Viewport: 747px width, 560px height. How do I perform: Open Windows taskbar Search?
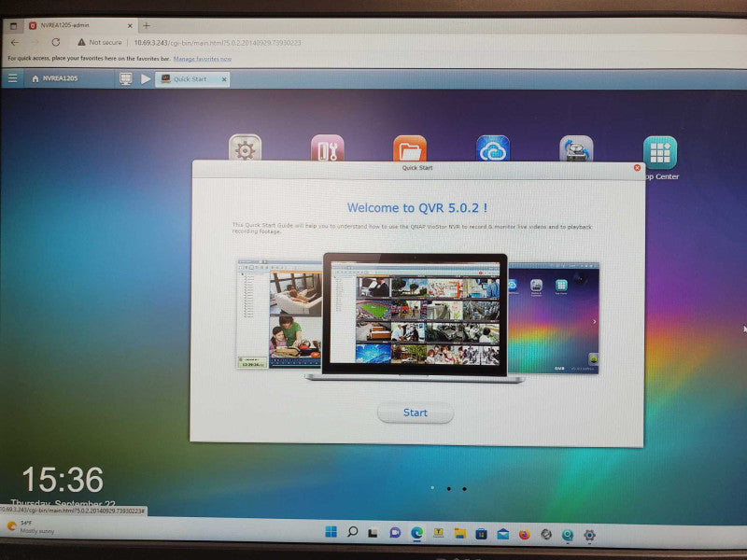[x=353, y=532]
